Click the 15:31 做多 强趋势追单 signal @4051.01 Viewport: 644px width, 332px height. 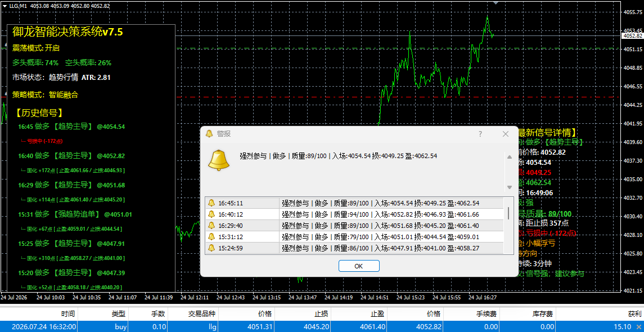point(75,214)
